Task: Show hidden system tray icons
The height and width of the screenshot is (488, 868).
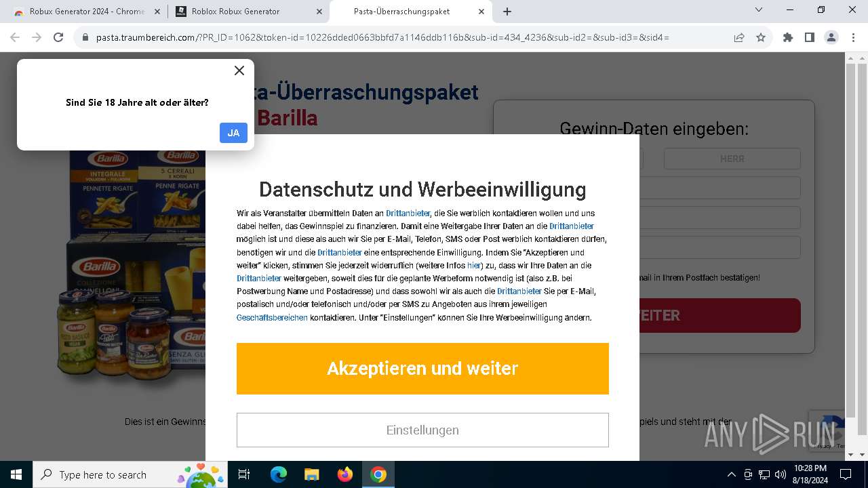Action: [x=731, y=474]
